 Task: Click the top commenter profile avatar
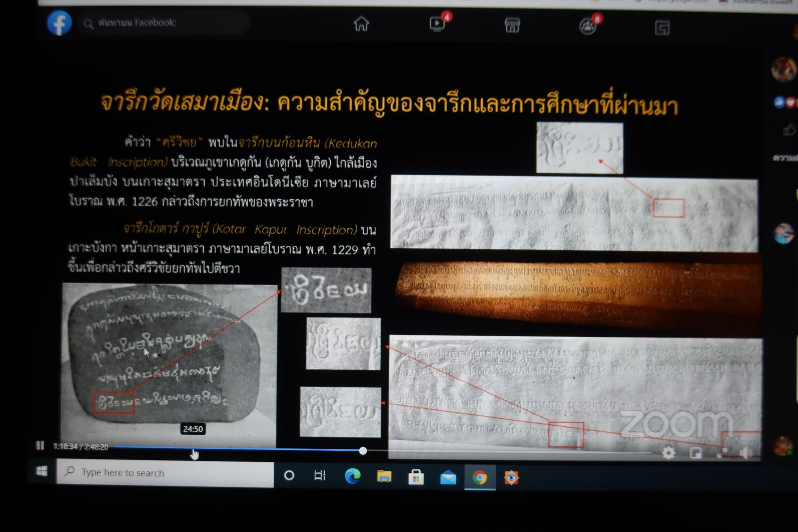point(783,70)
